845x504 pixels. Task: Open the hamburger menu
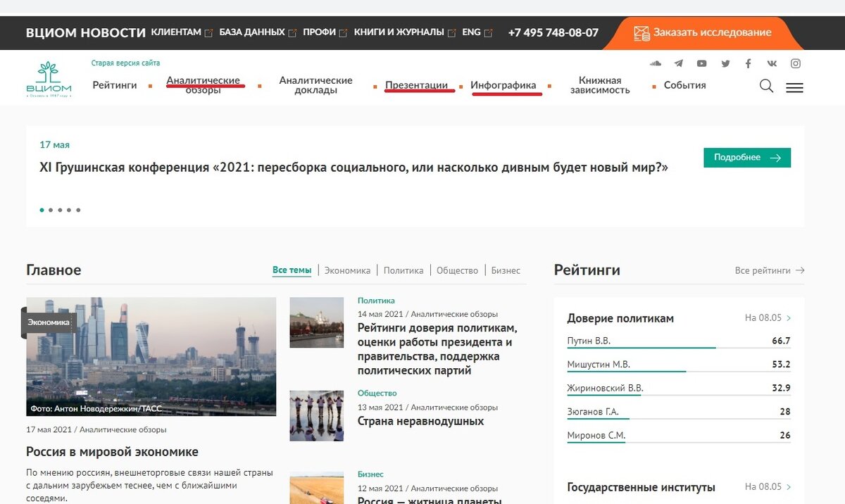click(794, 88)
